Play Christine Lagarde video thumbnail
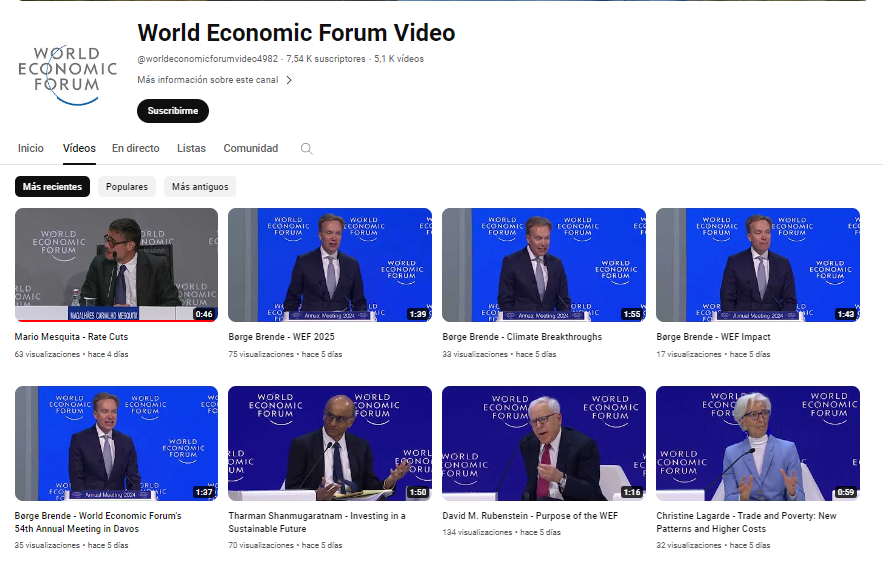 point(758,443)
